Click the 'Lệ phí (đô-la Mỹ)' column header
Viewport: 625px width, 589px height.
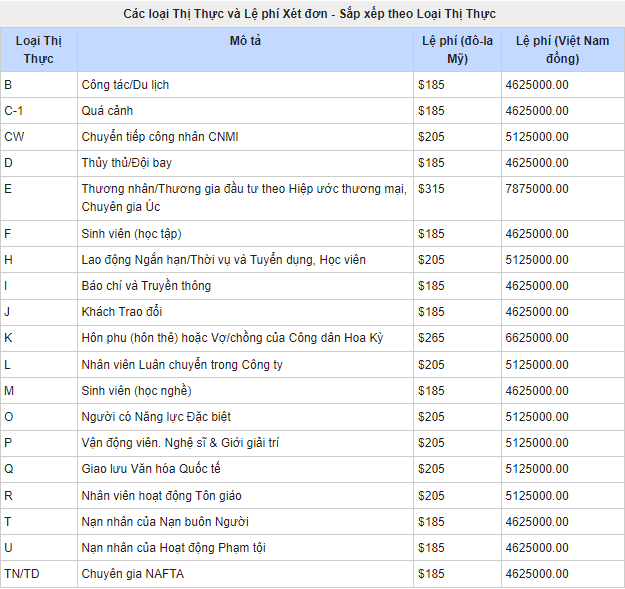point(457,49)
